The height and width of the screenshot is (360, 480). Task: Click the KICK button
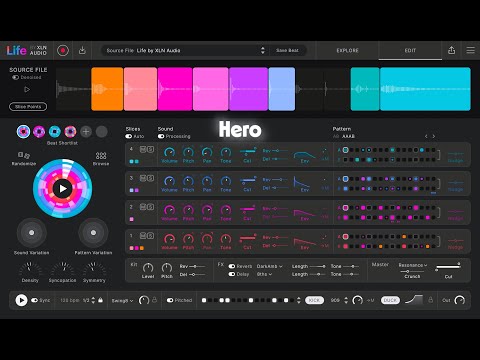pos(314,300)
